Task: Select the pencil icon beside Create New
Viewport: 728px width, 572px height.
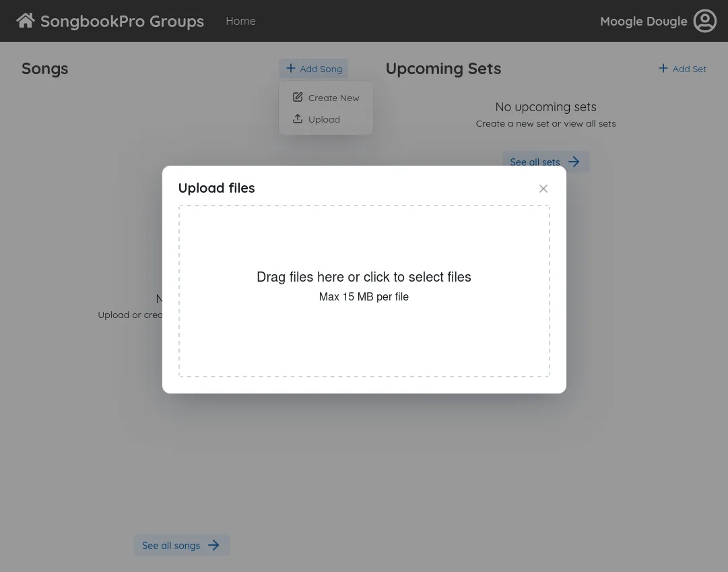Action: click(x=297, y=96)
